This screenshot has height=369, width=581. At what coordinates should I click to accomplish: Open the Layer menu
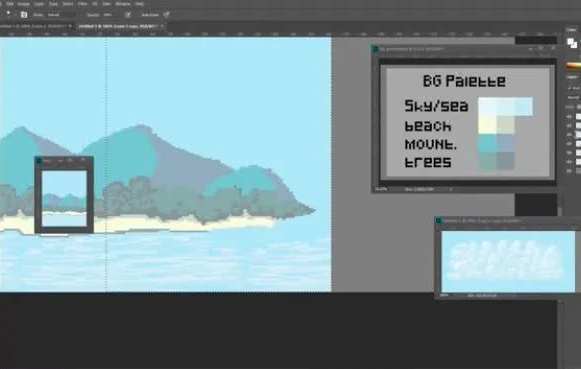pos(39,4)
